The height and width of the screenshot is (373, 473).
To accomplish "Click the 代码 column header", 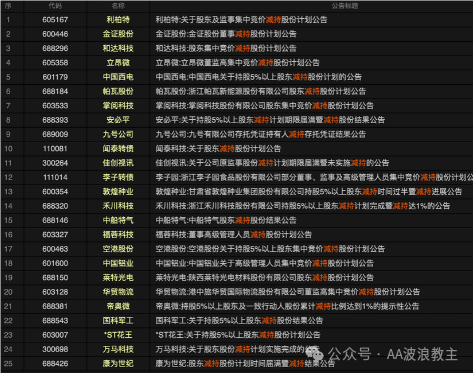I will [x=55, y=6].
